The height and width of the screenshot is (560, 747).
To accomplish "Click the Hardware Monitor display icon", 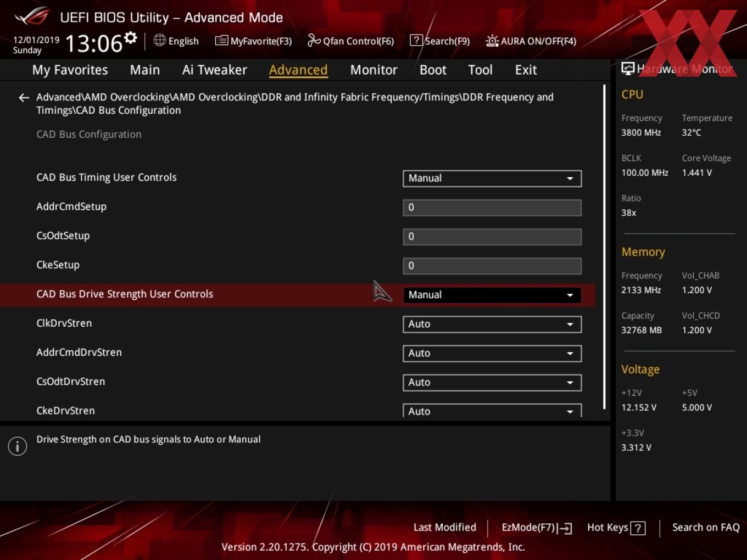I will point(628,69).
